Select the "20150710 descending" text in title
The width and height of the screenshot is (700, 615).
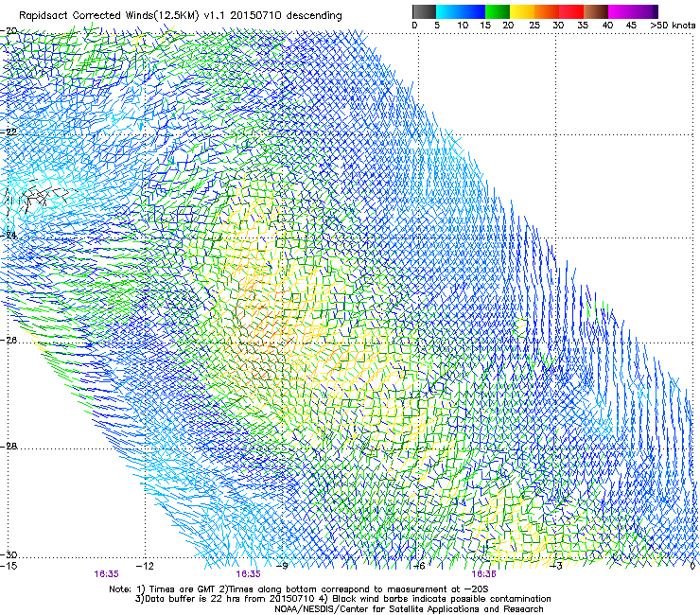tap(286, 16)
